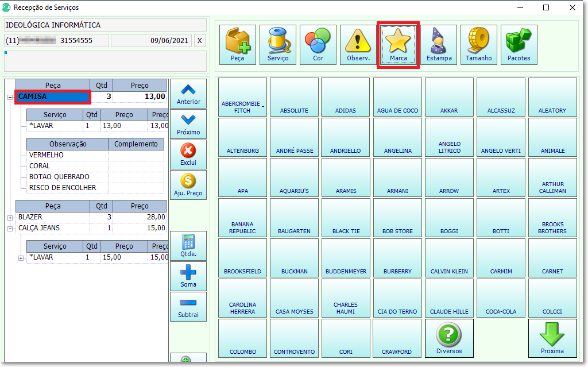This screenshot has height=367, width=588.
Task: Go to Próximo item with down arrow
Action: click(x=188, y=124)
